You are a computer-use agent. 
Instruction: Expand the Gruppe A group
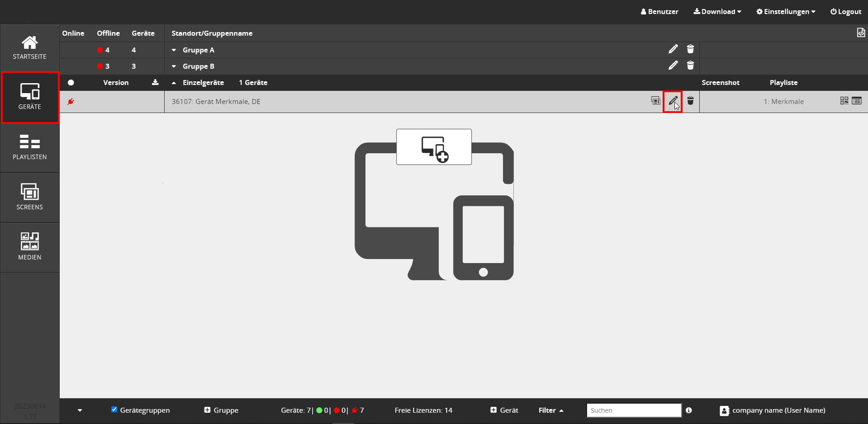pyautogui.click(x=174, y=50)
